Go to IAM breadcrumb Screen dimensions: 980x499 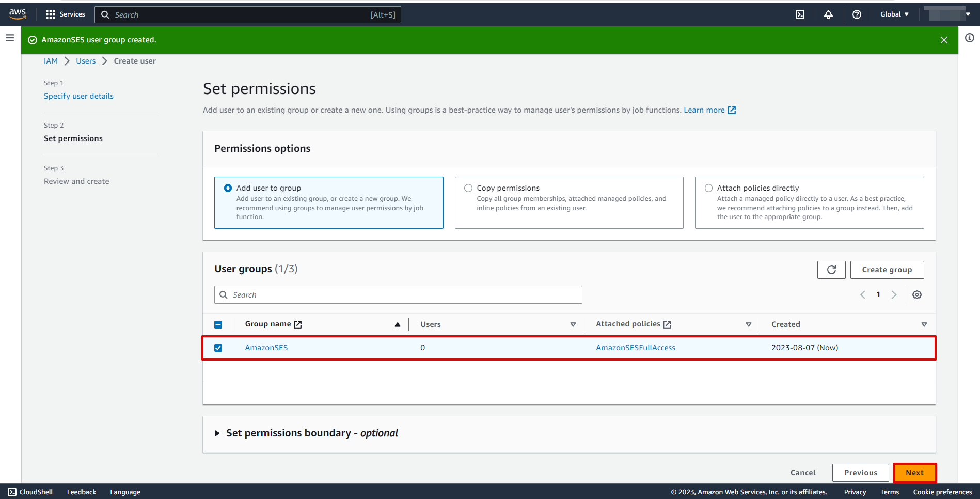click(x=51, y=61)
